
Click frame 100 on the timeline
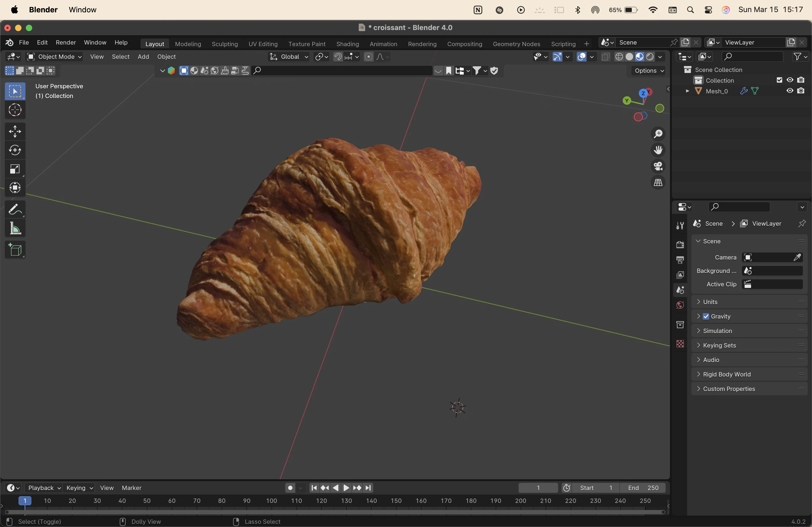271,501
